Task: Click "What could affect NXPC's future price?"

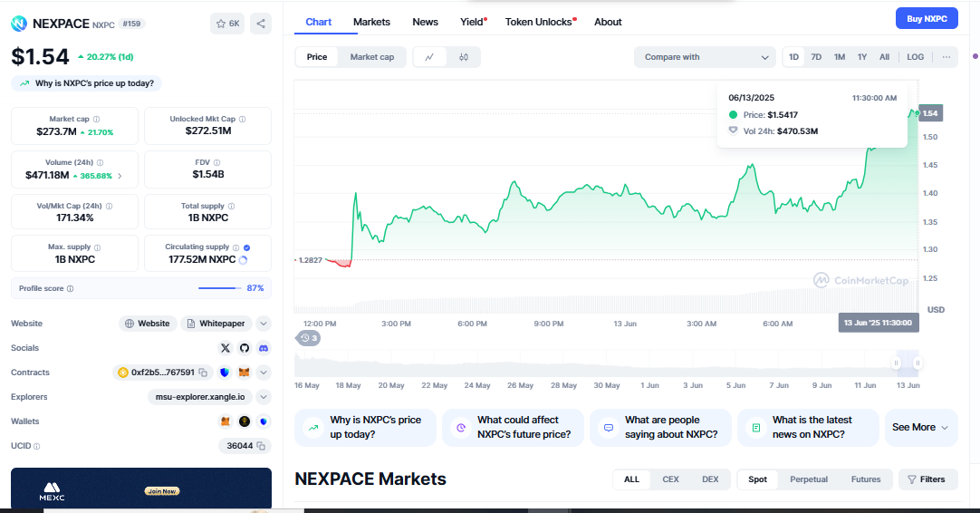Action: (x=513, y=427)
